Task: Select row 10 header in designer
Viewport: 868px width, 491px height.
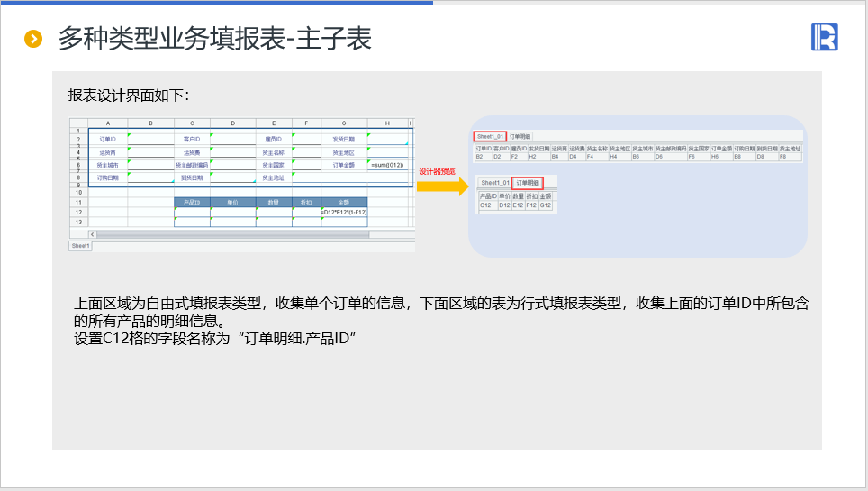Action: 78,193
